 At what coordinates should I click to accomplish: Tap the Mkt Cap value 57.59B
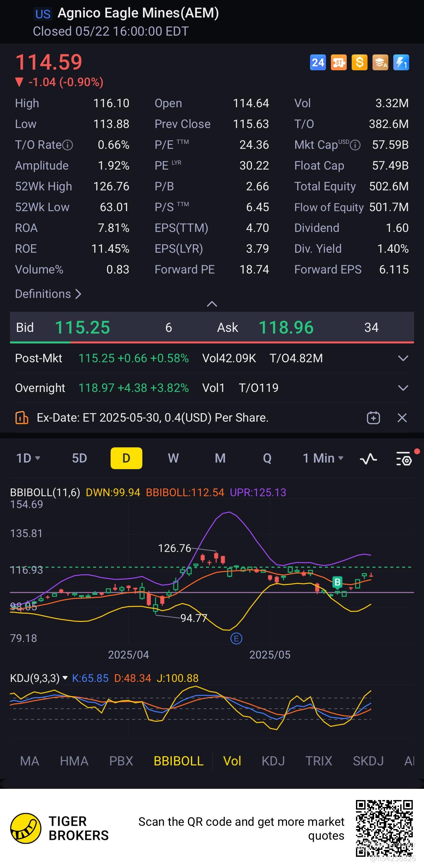click(391, 145)
